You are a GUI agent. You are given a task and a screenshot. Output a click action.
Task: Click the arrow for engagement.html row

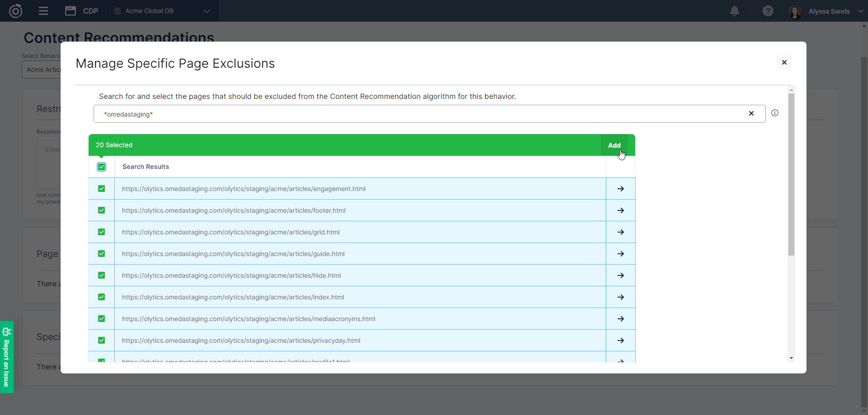click(621, 189)
